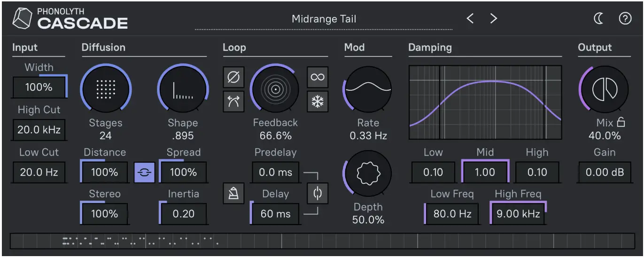Enable the snowflake freeze button
Screen dimensions: 644x258
pos(318,102)
